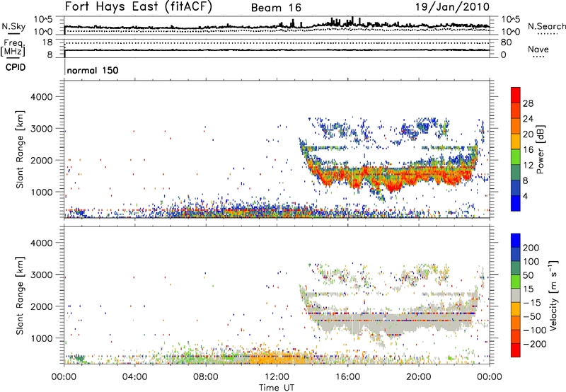This screenshot has width=566, height=392.
Task: Click 'Slant Range [km]' label of power panel
Action: tap(20, 149)
